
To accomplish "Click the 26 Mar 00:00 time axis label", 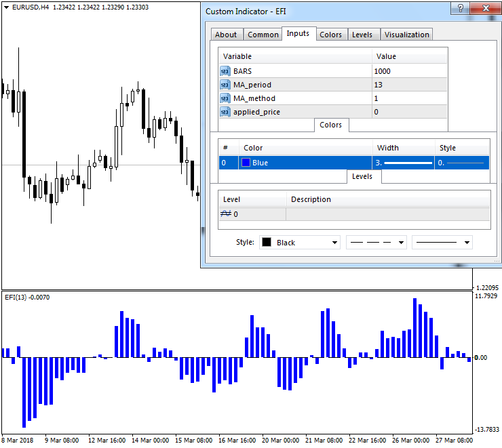I will [x=410, y=441].
